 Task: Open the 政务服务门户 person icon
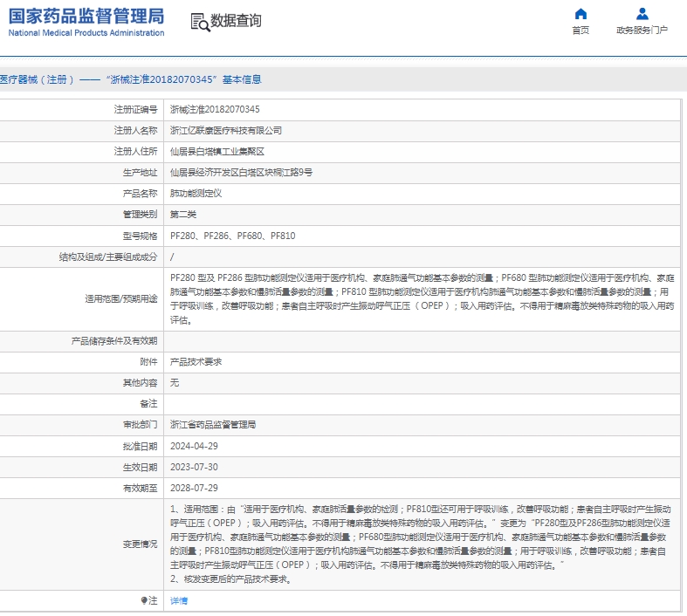tap(642, 14)
